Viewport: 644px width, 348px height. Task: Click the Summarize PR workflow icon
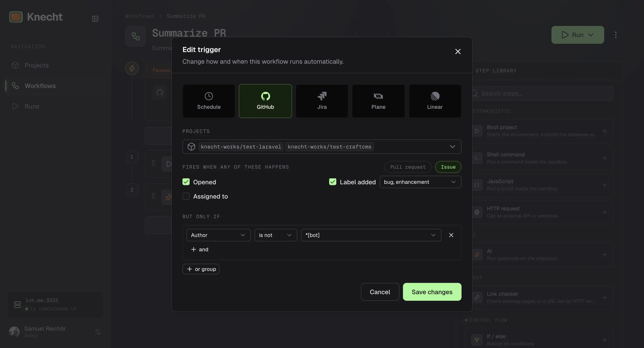click(136, 36)
